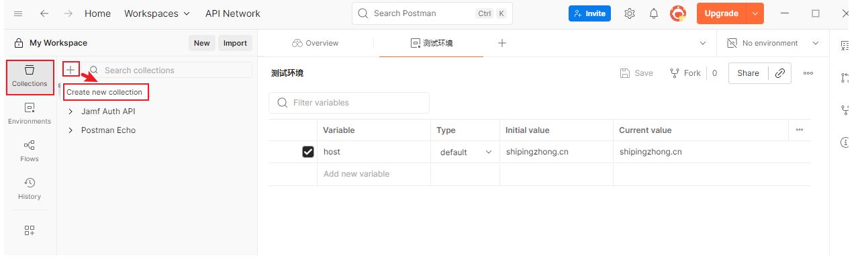Click the Fork button

click(685, 73)
